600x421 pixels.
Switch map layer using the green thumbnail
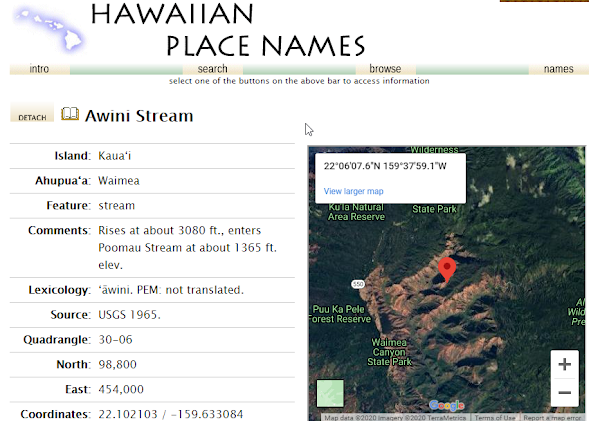click(x=330, y=393)
